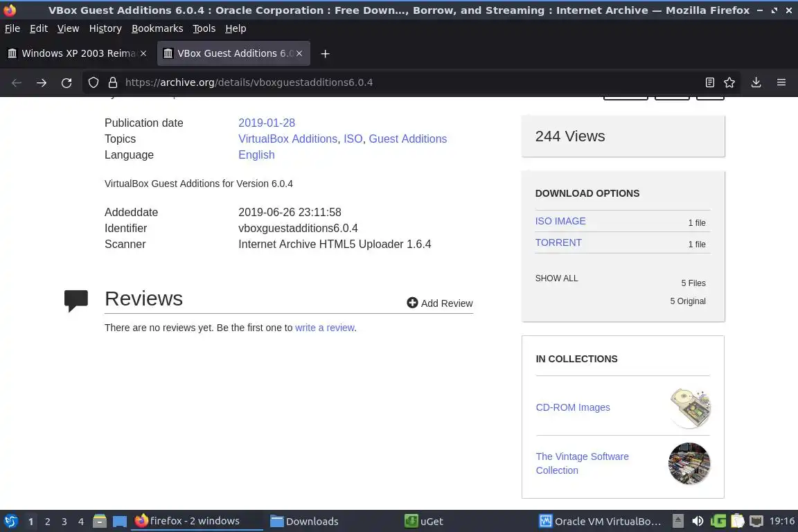The height and width of the screenshot is (532, 798).
Task: Open The Vintage Software Collection link
Action: pyautogui.click(x=582, y=463)
